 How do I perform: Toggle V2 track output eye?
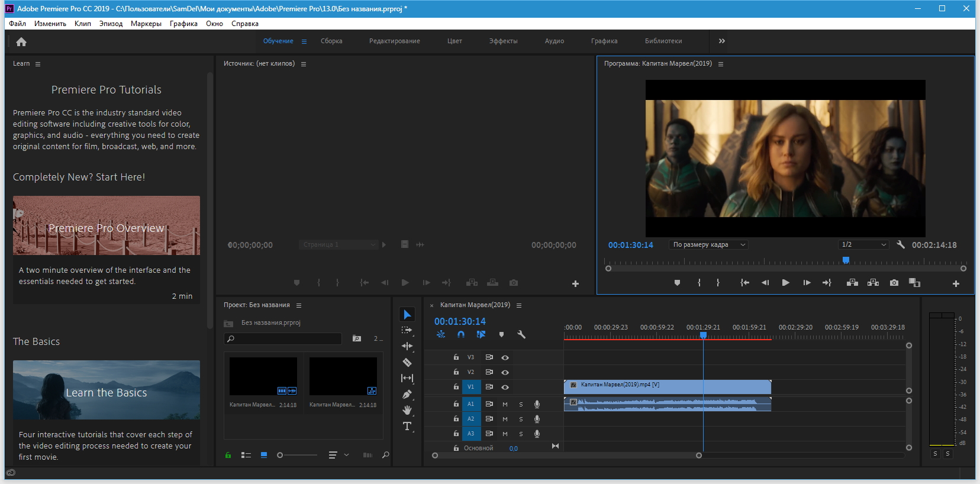coord(505,372)
